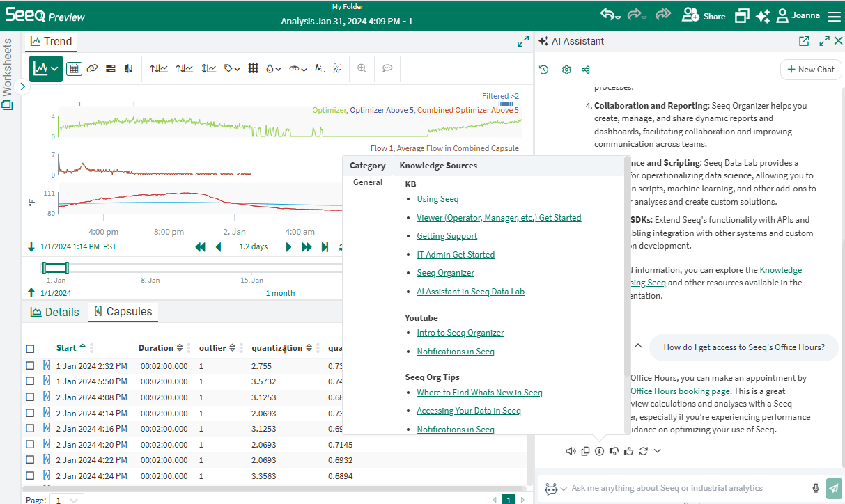This screenshot has width=845, height=504.
Task: Click the Filtered >2 indicator
Action: (500, 96)
